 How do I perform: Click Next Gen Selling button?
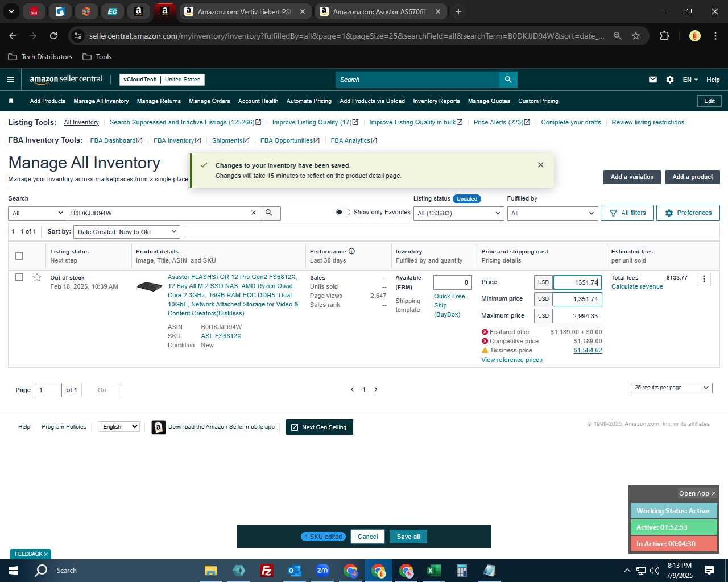(319, 427)
